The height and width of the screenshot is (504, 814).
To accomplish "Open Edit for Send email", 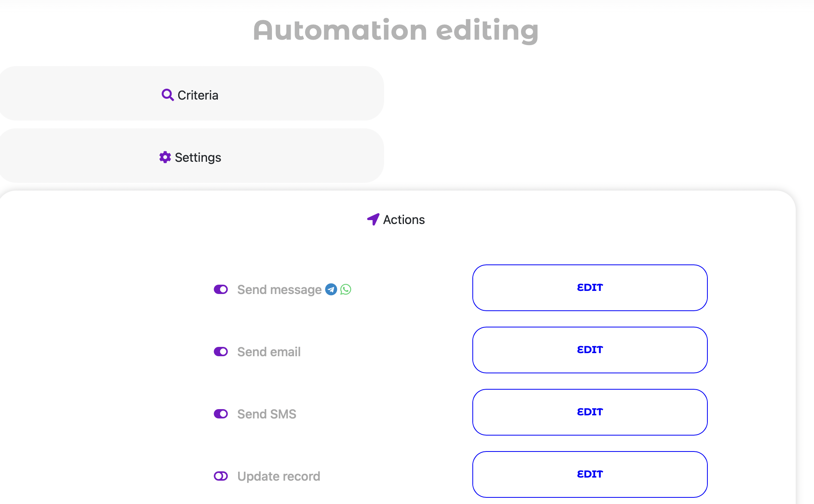I will [x=590, y=350].
